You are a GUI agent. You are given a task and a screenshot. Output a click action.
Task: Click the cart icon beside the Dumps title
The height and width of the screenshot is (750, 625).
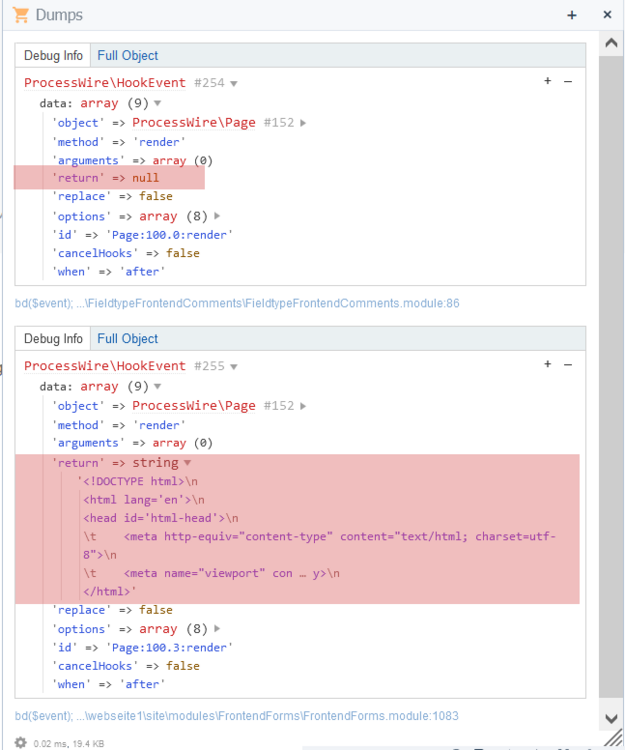pyautogui.click(x=19, y=15)
